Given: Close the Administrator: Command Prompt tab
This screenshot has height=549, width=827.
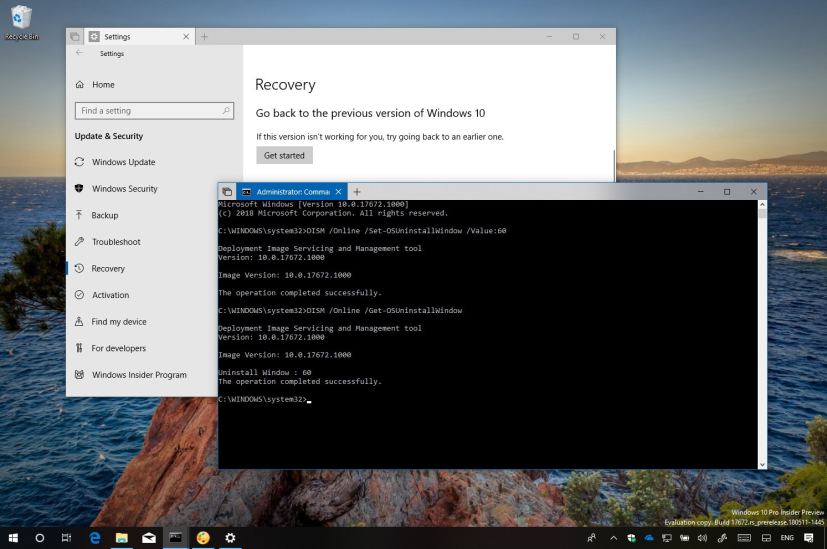Looking at the screenshot, I should [338, 192].
